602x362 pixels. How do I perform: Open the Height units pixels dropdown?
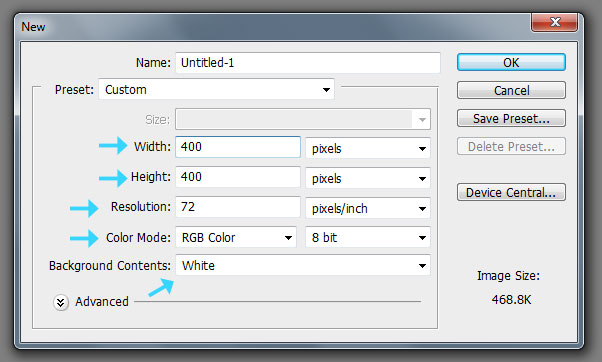368,178
